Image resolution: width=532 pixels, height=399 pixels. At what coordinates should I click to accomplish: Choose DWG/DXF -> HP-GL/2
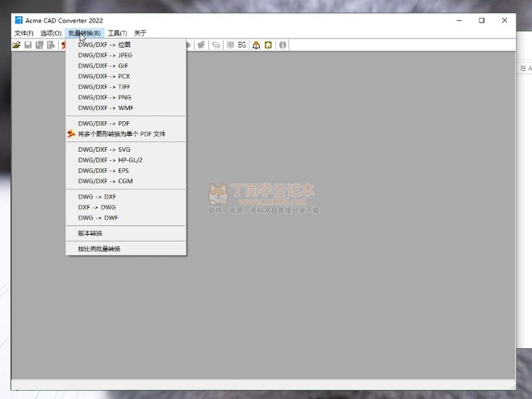126,160
